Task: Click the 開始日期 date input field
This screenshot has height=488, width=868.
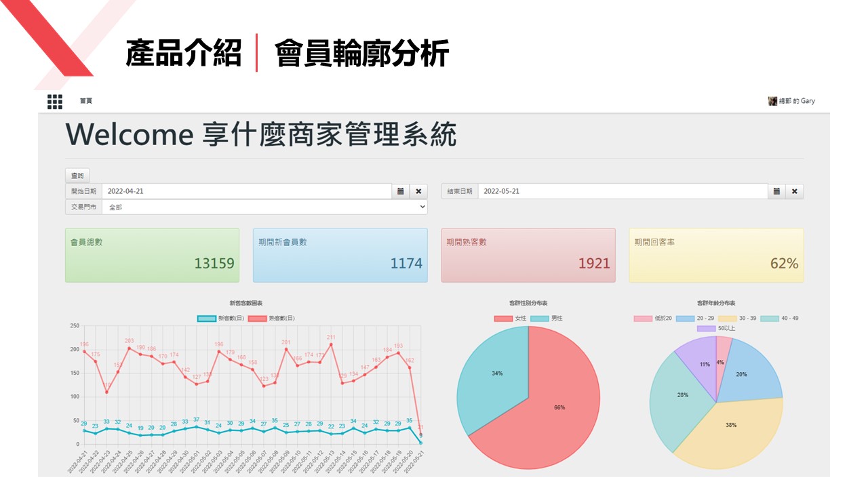Action: (x=247, y=191)
